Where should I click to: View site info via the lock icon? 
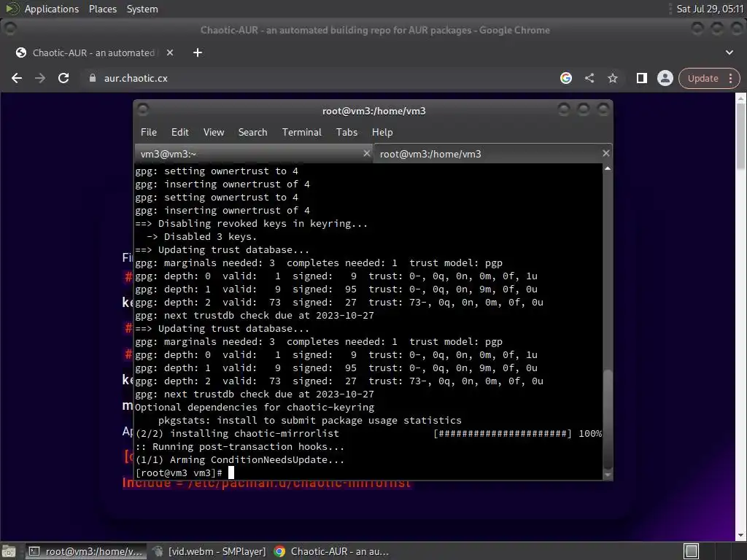[93, 78]
